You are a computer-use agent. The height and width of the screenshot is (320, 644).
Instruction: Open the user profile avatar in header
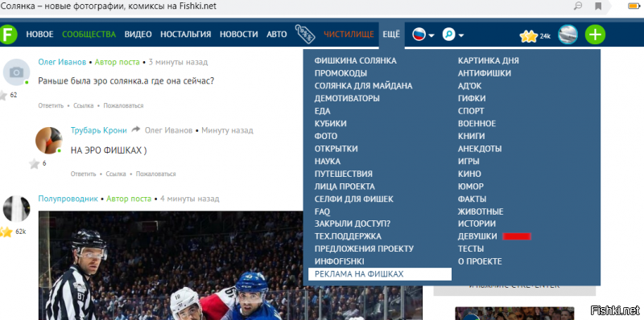click(568, 35)
